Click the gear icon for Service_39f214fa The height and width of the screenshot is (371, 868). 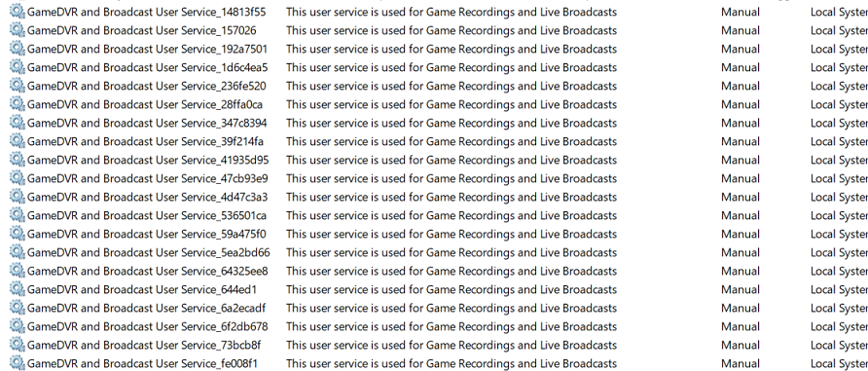coord(18,140)
